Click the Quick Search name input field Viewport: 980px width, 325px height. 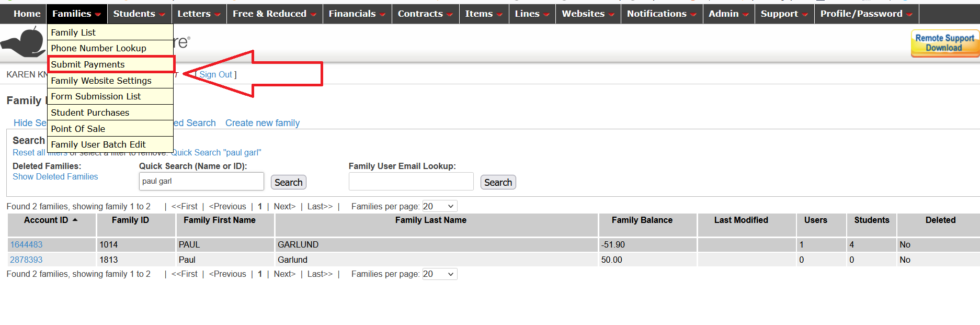(201, 182)
